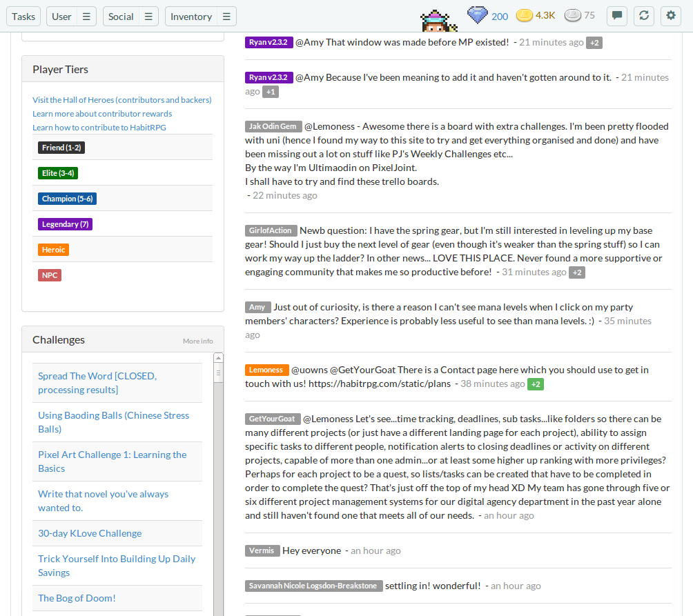
Task: Expand the Inventory menu dropdown
Action: point(226,17)
